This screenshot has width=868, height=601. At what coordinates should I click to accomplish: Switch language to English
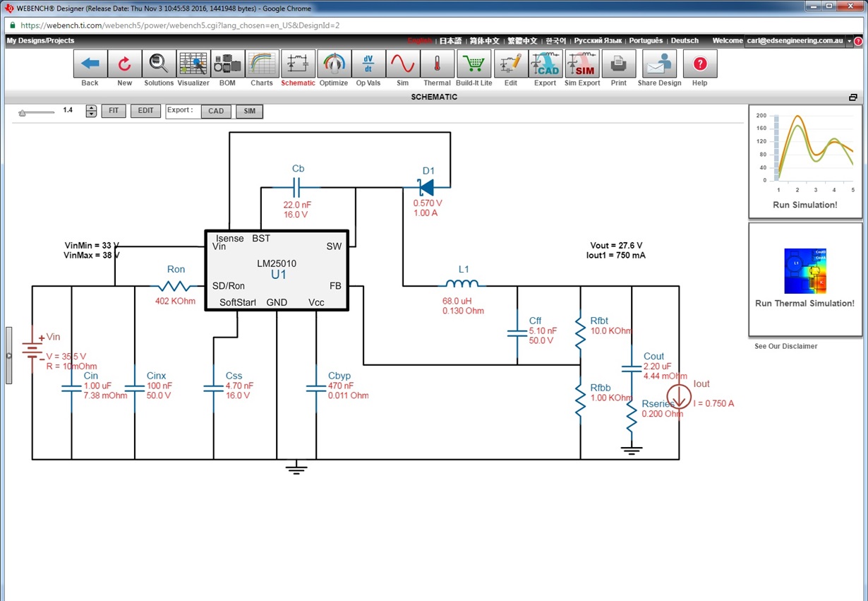(419, 41)
